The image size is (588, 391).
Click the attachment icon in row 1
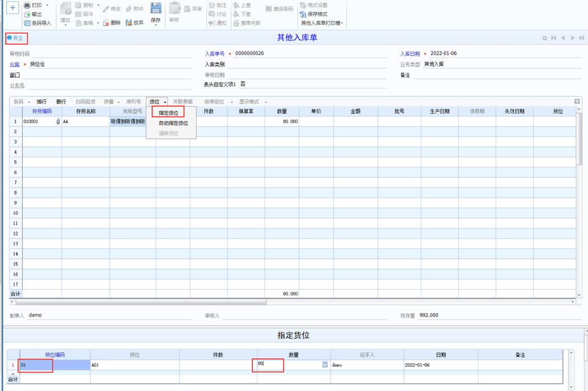click(x=58, y=122)
